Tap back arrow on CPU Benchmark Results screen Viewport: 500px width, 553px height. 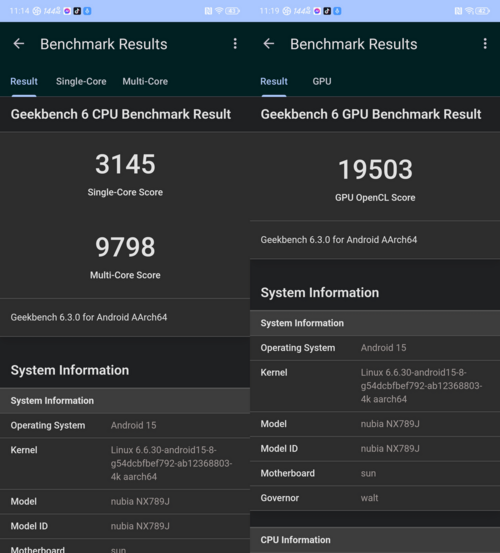pyautogui.click(x=19, y=44)
